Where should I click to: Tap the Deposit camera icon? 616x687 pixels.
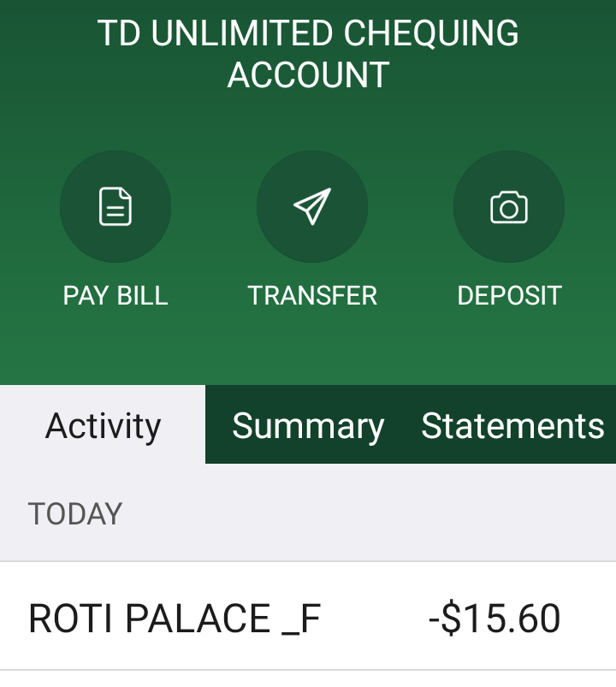(509, 206)
